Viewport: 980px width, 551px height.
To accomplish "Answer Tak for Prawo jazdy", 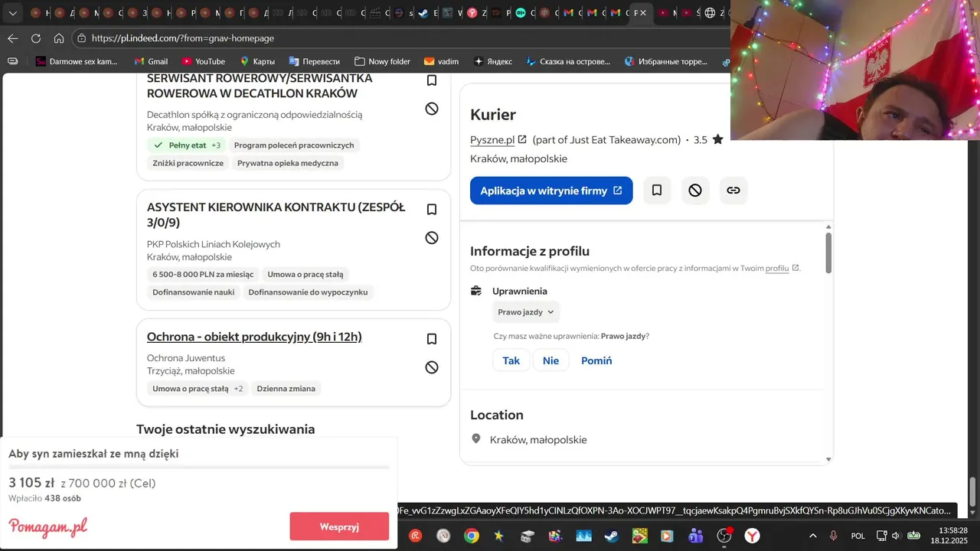I will tap(511, 360).
